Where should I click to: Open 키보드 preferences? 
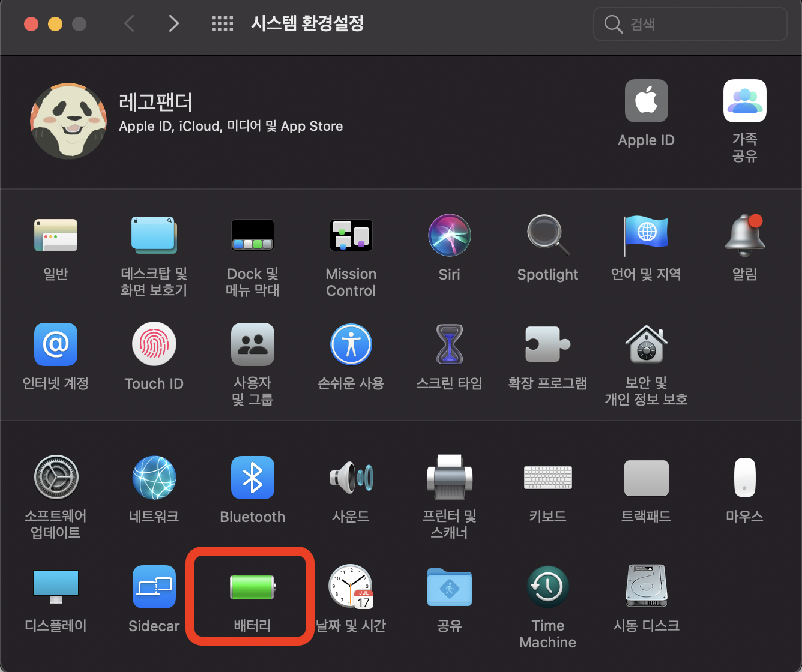[x=548, y=478]
